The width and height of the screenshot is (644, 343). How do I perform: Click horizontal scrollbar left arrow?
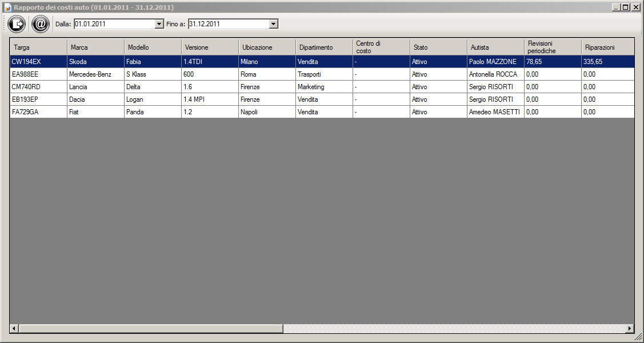(14, 328)
